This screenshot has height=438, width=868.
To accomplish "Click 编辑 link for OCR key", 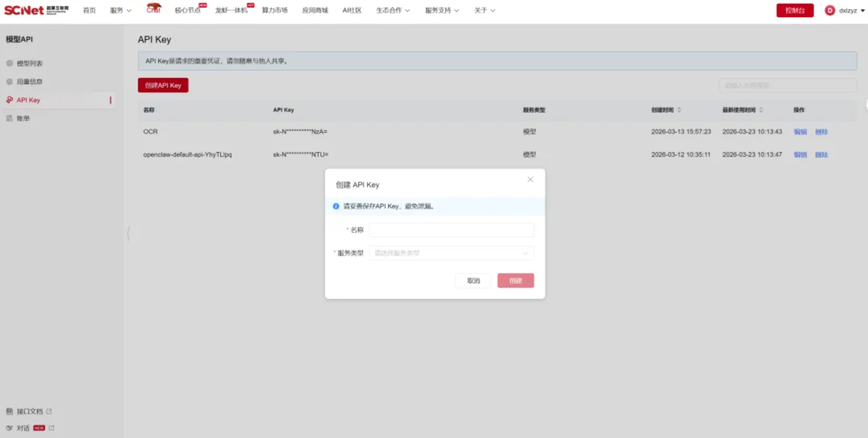I will (x=800, y=132).
